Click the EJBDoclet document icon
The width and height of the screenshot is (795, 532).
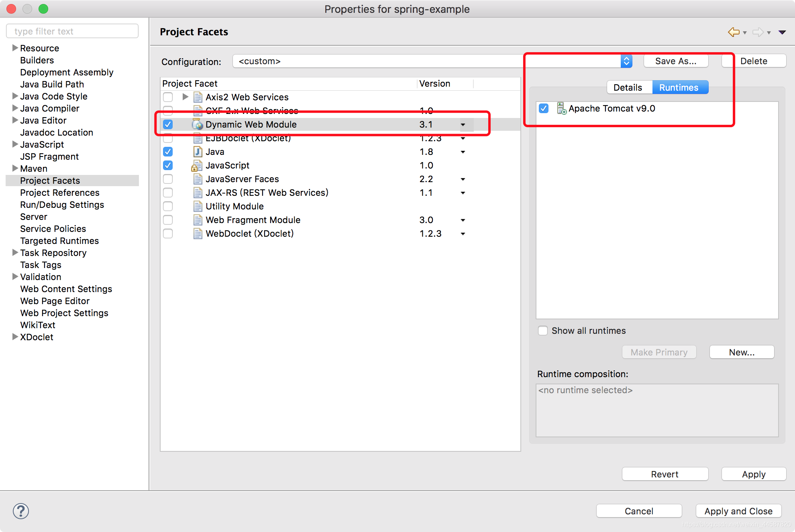[198, 139]
